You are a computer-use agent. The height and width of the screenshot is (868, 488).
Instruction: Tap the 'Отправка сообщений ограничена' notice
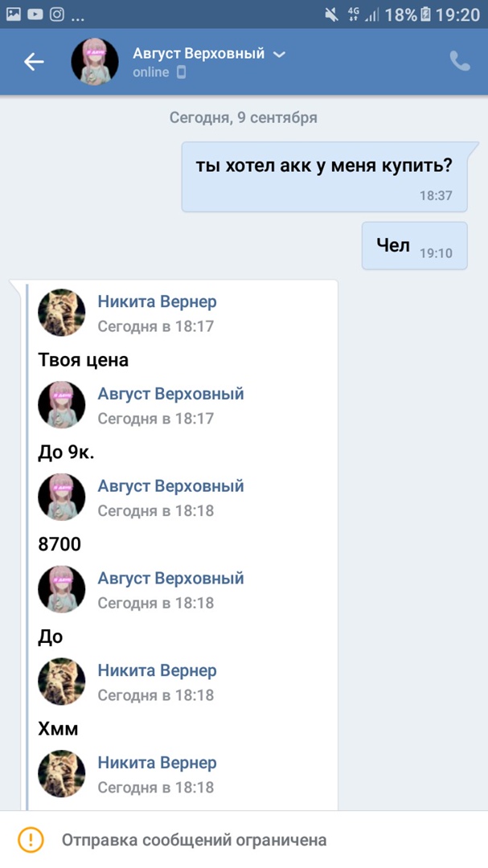click(194, 840)
